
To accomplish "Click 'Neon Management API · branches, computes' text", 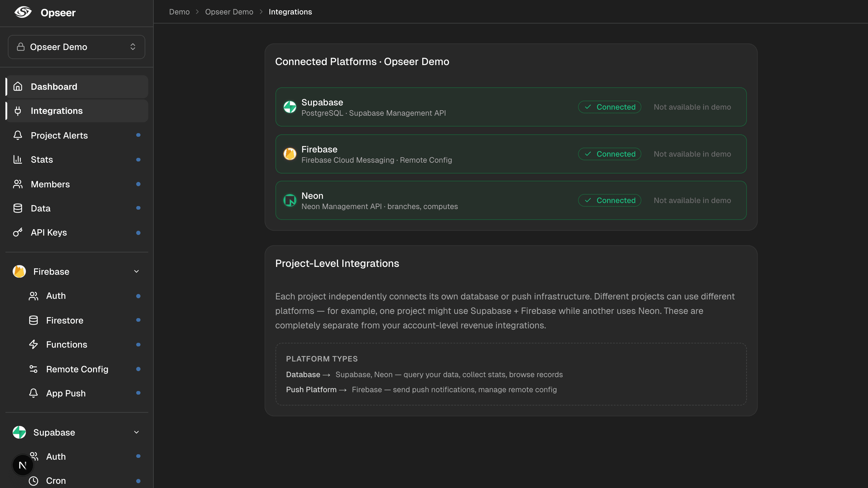I will (x=379, y=207).
